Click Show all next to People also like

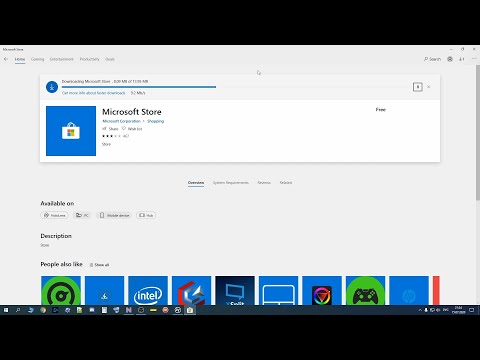[99, 265]
